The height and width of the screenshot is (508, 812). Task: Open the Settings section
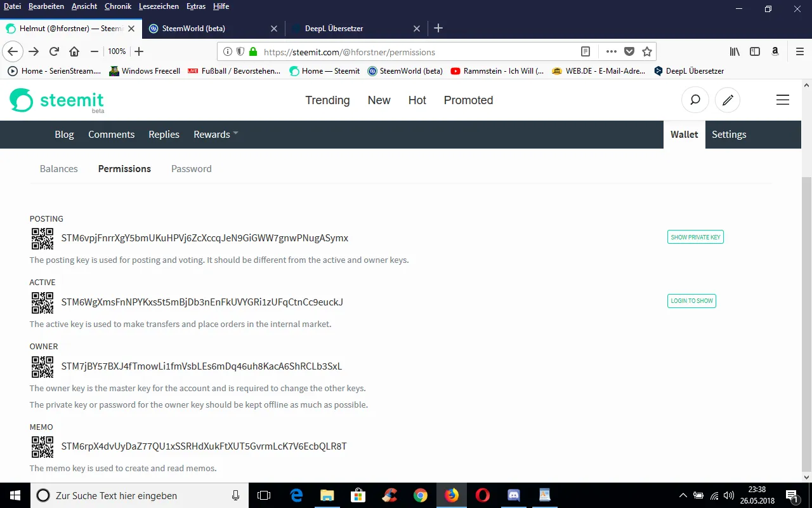tap(729, 135)
